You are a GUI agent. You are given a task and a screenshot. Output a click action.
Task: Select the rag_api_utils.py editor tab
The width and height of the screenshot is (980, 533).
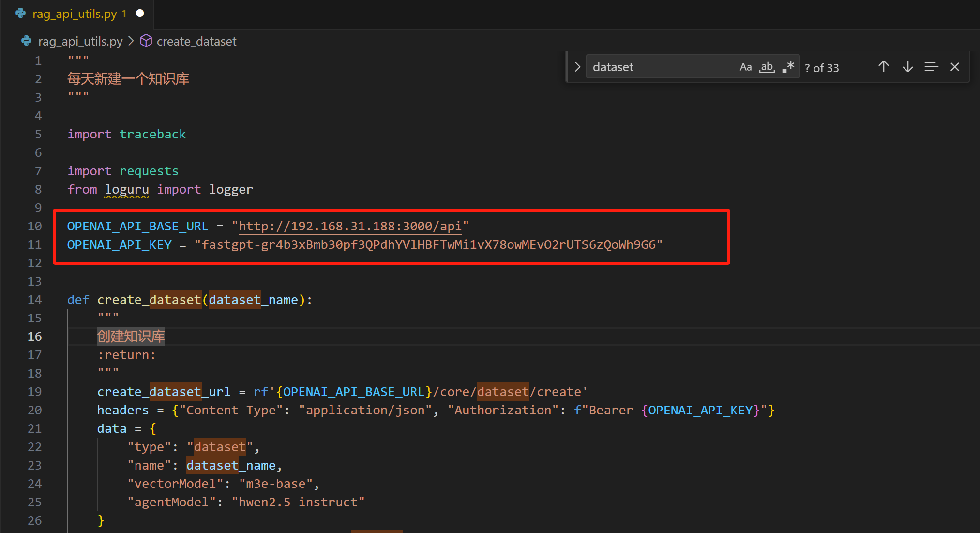pos(77,14)
